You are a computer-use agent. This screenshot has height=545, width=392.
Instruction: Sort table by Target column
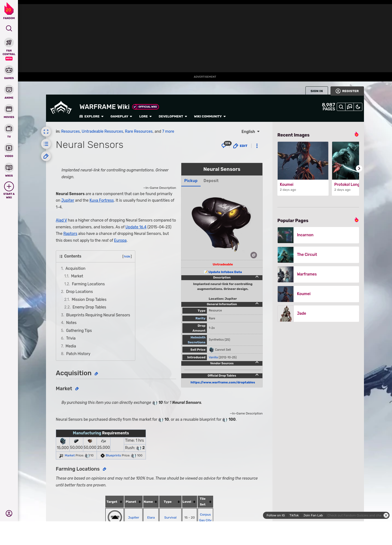[x=115, y=502]
